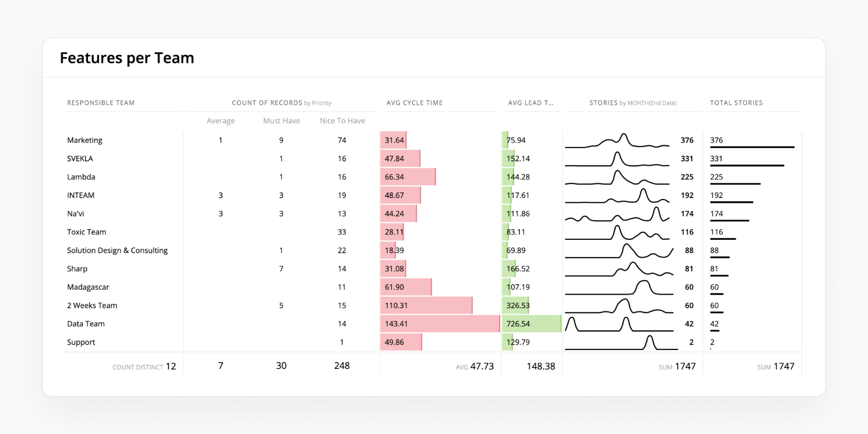Sort by the Avg Cycle Time header

(414, 103)
